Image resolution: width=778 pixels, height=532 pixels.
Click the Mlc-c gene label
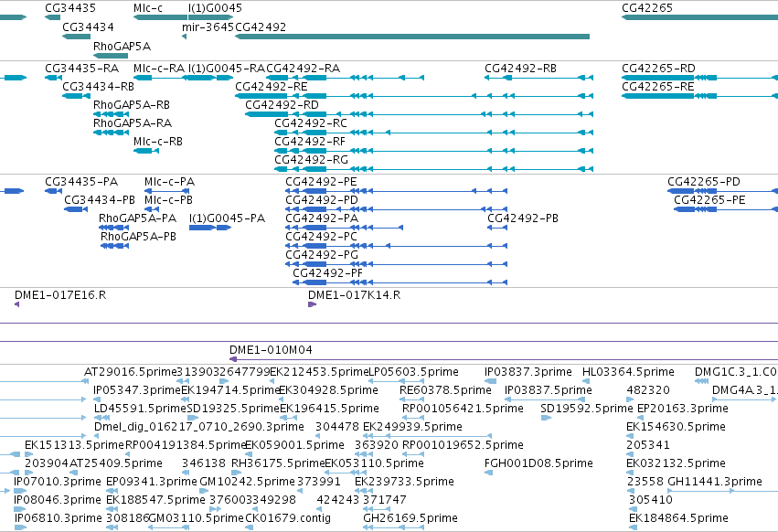pyautogui.click(x=148, y=8)
